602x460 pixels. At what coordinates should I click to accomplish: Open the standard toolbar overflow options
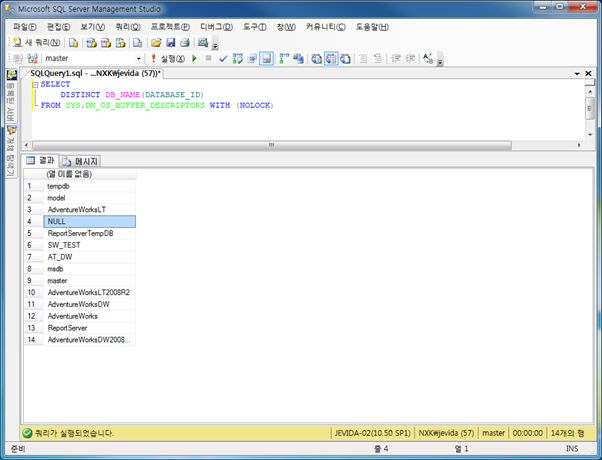click(x=215, y=45)
